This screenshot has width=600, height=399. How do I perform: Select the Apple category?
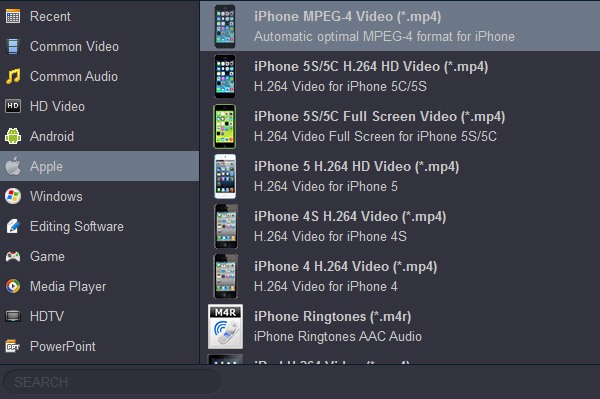pyautogui.click(x=99, y=166)
